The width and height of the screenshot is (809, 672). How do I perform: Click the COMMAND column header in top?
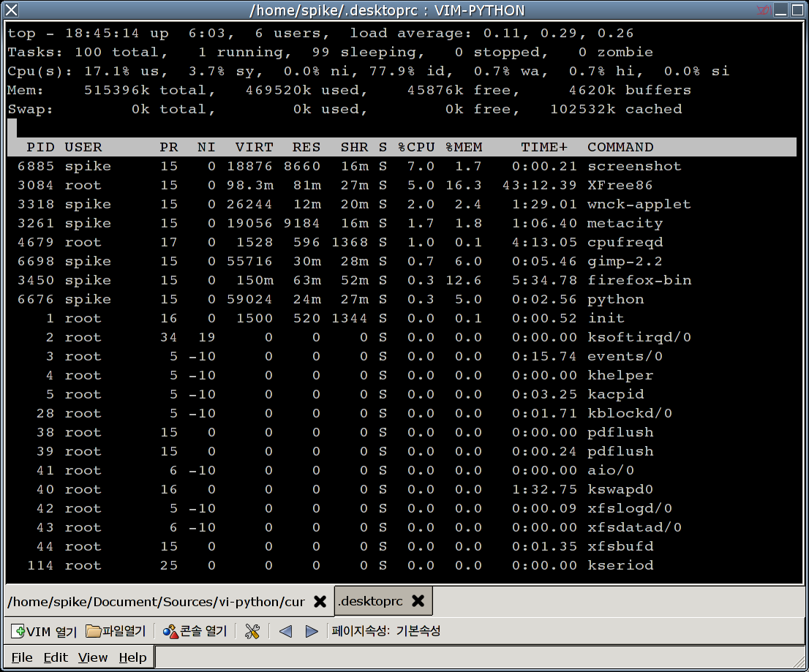point(620,147)
